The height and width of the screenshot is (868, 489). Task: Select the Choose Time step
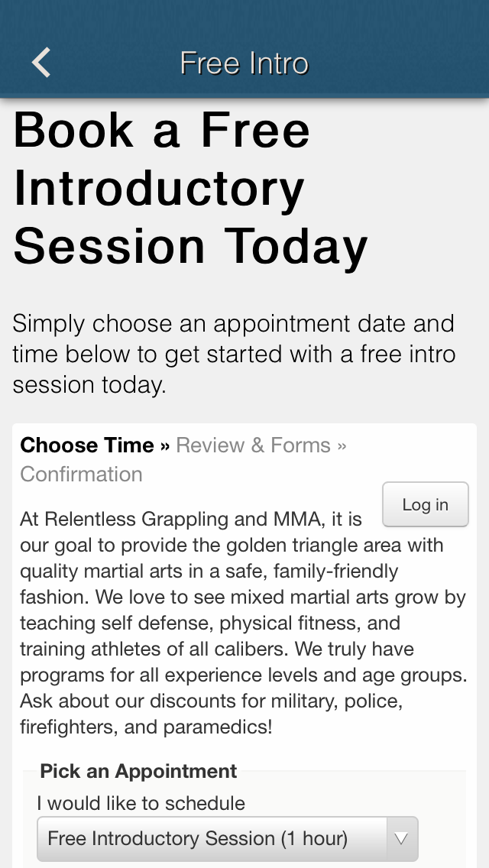pos(87,445)
